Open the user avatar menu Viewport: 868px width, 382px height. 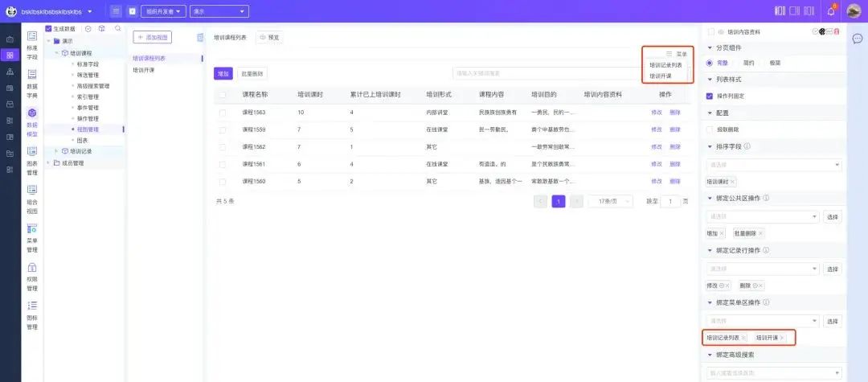pyautogui.click(x=854, y=11)
